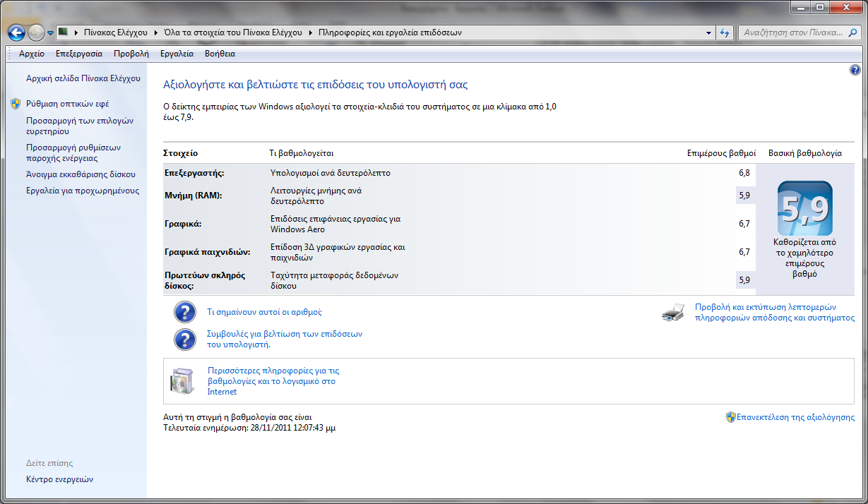Screen dimensions: 868x504
Task: Expand the arrow after Πίνακας Ελέγχου breadcrumb
Action: [x=155, y=32]
